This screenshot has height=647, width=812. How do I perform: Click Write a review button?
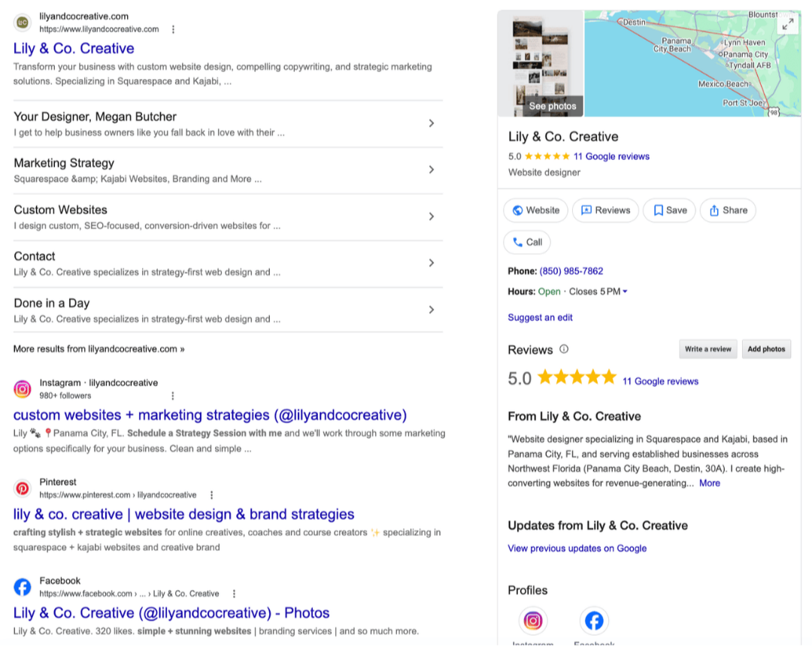708,349
